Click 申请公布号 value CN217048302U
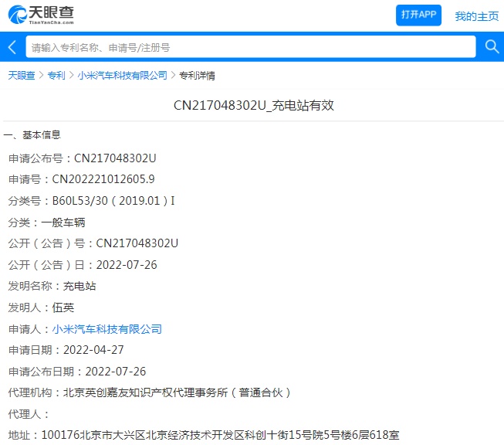The image size is (504, 445). 115,158
